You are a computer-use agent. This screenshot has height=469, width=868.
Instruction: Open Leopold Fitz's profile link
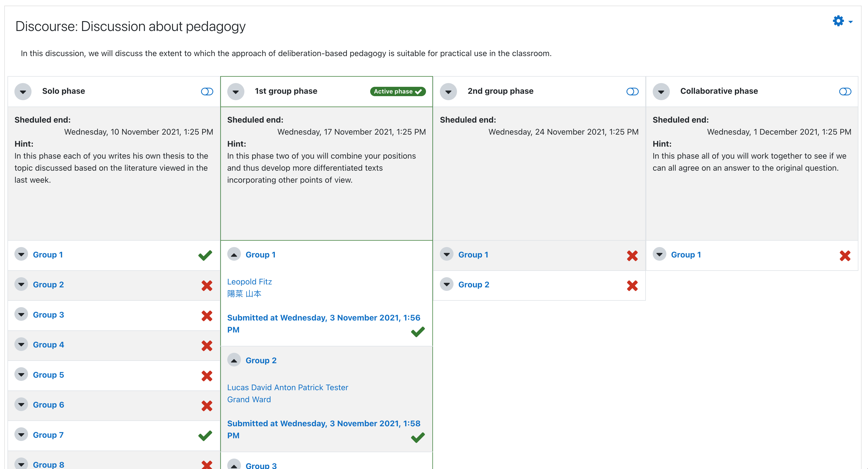click(249, 282)
